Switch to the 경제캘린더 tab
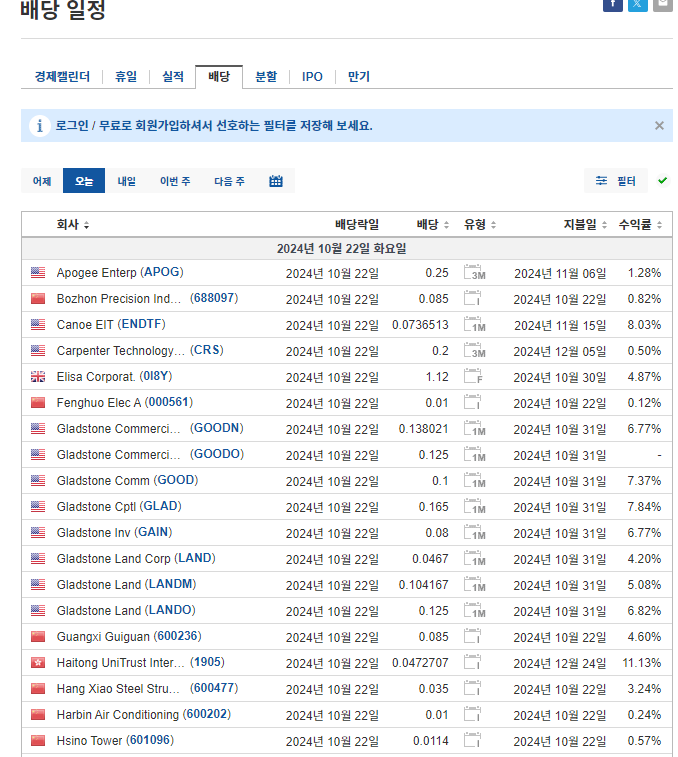 (x=62, y=77)
